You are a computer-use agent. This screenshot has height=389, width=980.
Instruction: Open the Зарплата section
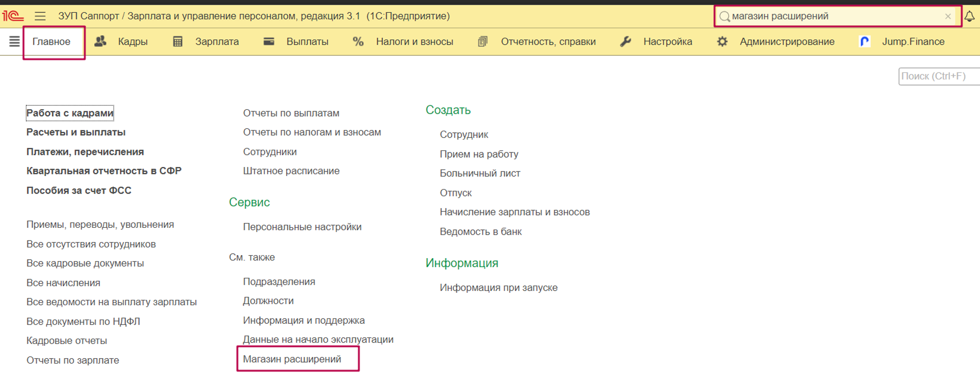(x=206, y=42)
